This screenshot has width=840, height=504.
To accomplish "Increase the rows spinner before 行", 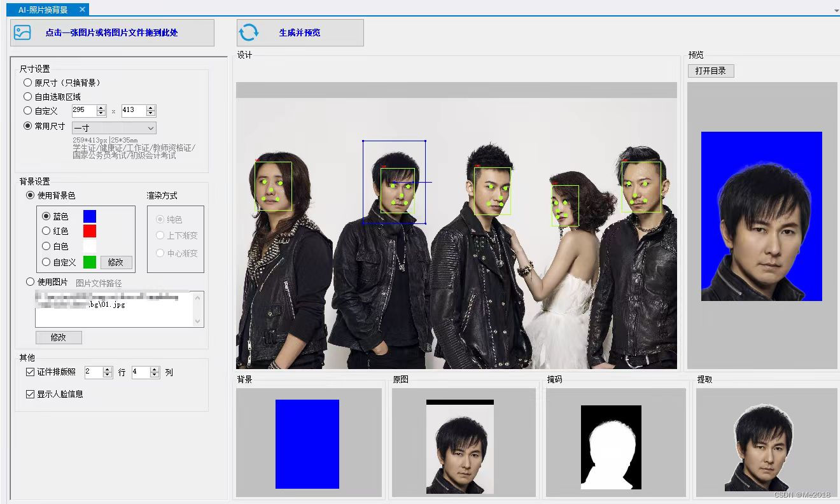I will tap(108, 370).
